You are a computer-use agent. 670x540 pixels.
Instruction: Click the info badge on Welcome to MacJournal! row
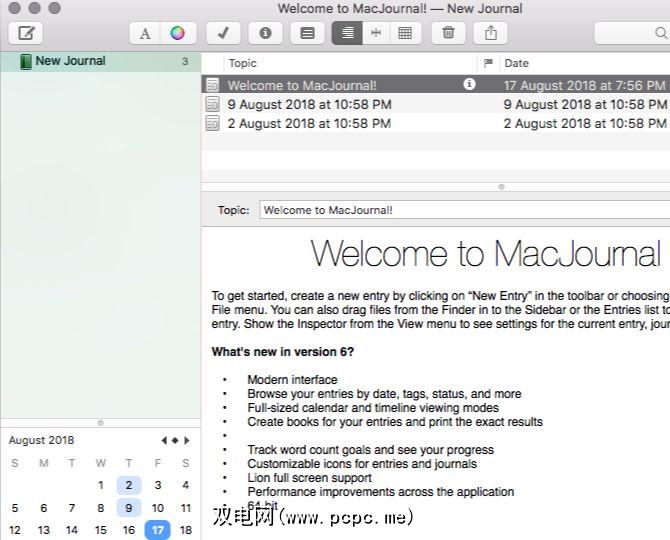click(x=469, y=84)
